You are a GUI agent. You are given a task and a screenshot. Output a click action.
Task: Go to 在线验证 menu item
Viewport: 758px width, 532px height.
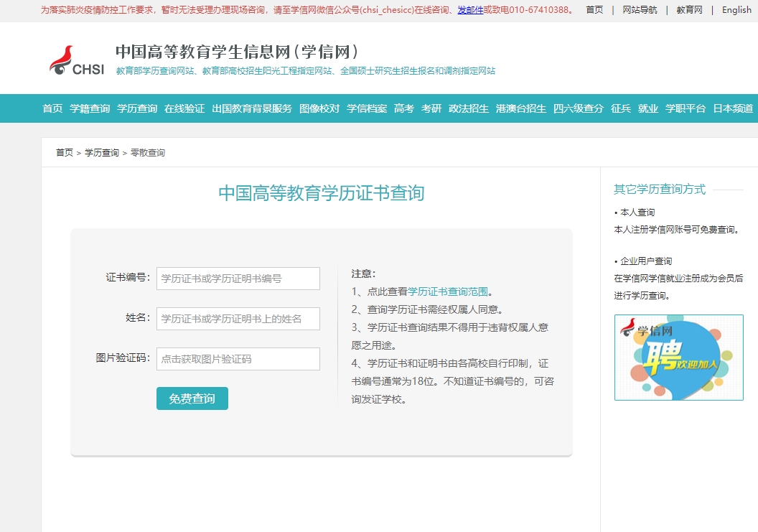tap(184, 108)
